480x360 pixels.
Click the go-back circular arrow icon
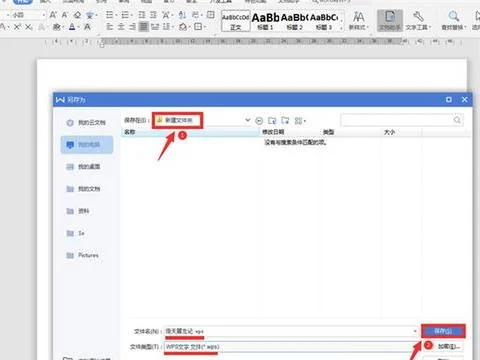coord(259,121)
